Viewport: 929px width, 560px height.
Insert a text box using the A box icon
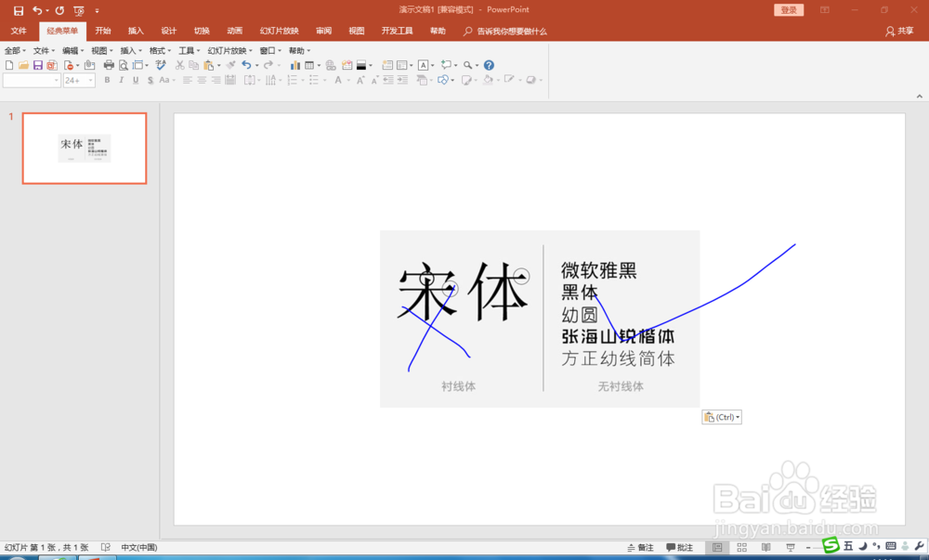[423, 65]
